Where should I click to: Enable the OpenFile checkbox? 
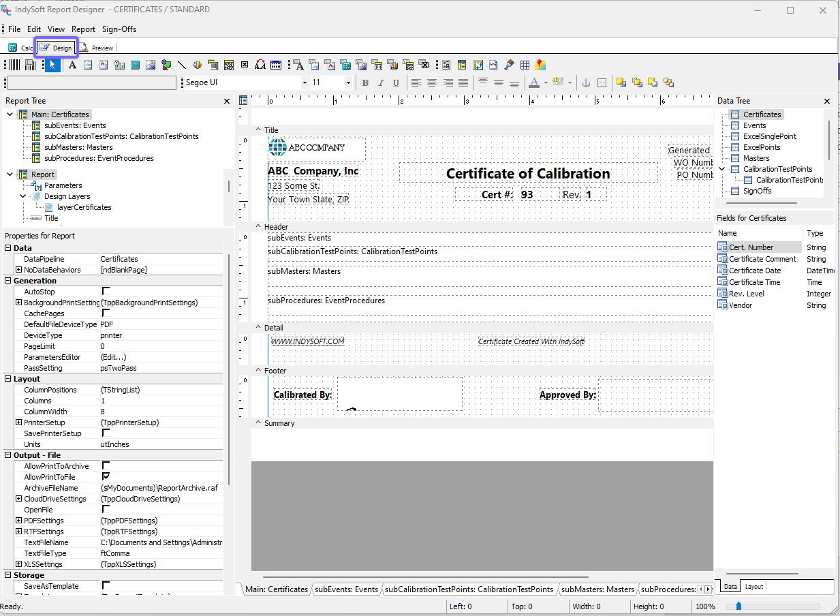pos(106,510)
